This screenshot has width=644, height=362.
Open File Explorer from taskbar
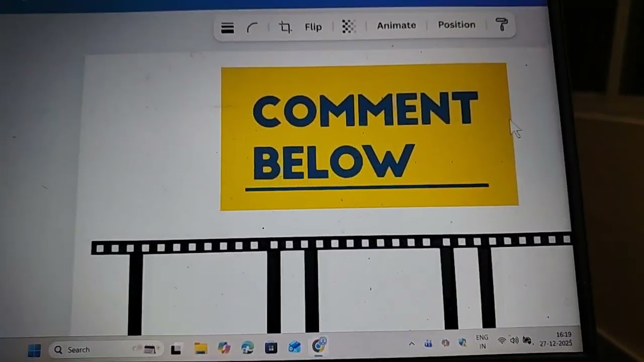201,348
